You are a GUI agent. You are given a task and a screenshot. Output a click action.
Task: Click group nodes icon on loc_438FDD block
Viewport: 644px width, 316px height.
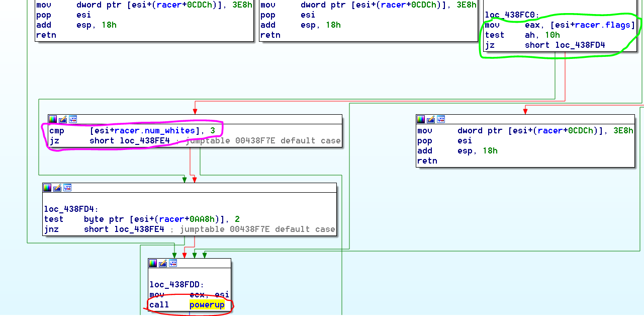pos(173,263)
